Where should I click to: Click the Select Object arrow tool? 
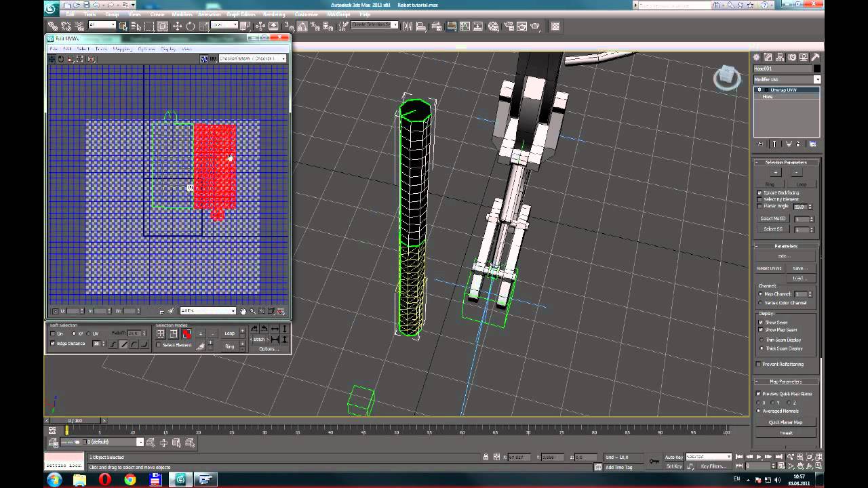point(123,26)
